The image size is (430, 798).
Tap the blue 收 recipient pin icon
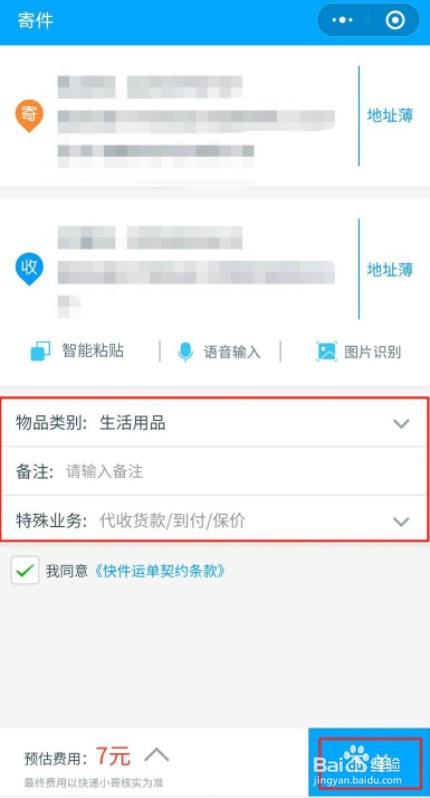pyautogui.click(x=29, y=269)
